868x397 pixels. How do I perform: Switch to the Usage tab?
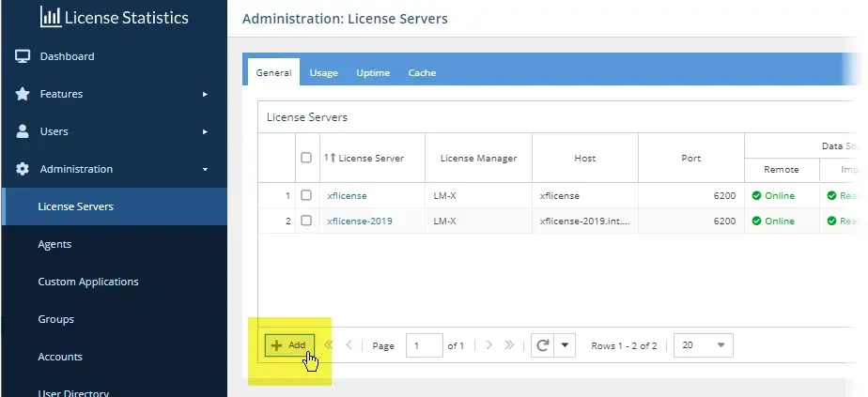(x=324, y=72)
